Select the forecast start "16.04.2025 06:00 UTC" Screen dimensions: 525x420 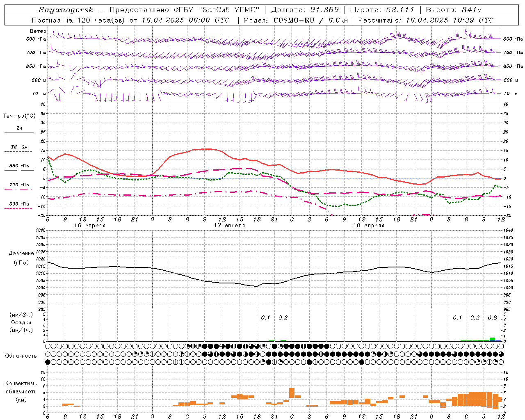tap(185, 20)
